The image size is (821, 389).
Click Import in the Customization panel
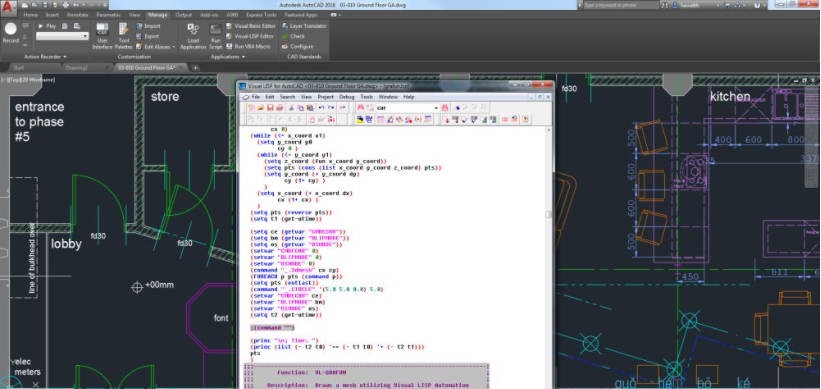(148, 26)
